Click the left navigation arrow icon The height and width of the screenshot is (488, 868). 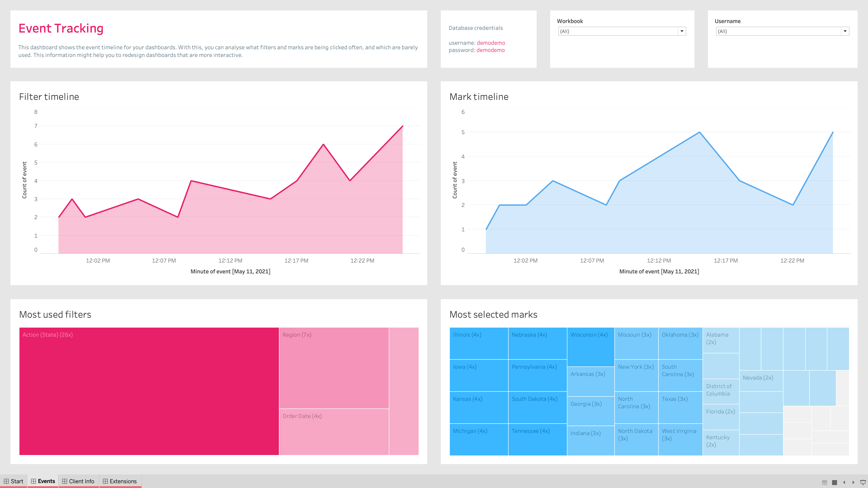(x=844, y=481)
